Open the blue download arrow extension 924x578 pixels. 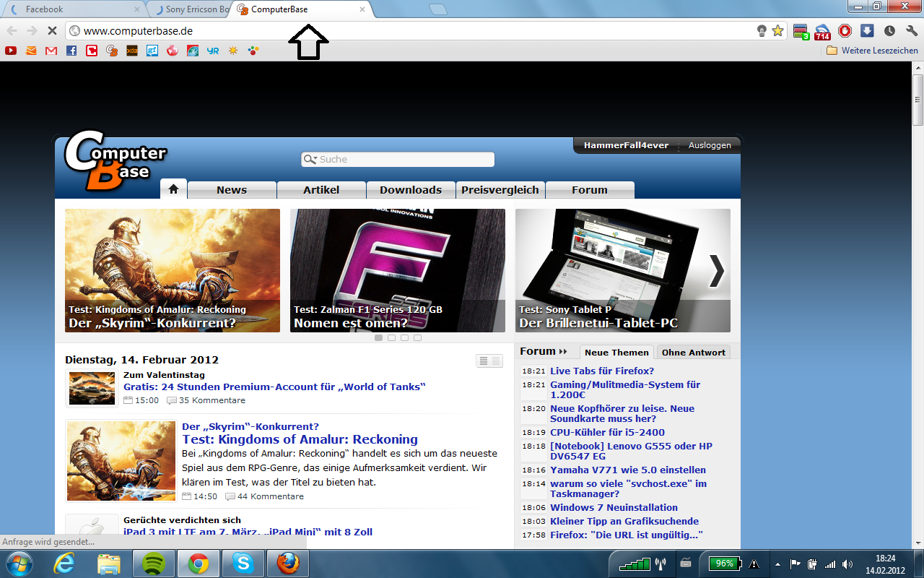pos(867,31)
